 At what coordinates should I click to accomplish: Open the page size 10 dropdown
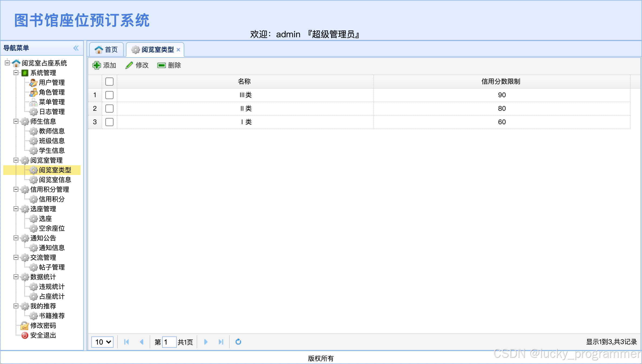[102, 342]
